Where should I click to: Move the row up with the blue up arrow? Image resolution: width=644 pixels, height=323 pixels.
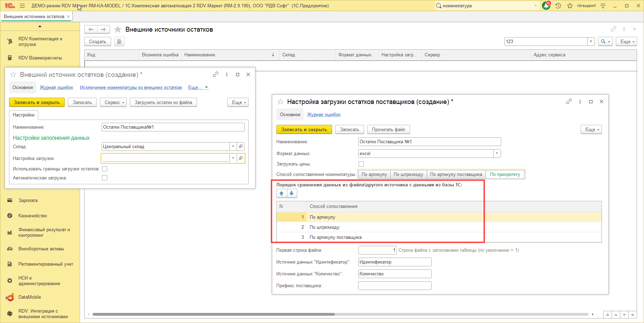282,194
